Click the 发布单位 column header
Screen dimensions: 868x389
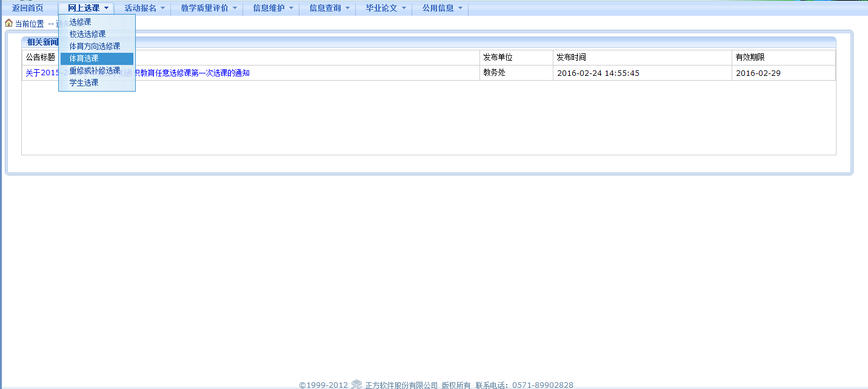click(498, 58)
